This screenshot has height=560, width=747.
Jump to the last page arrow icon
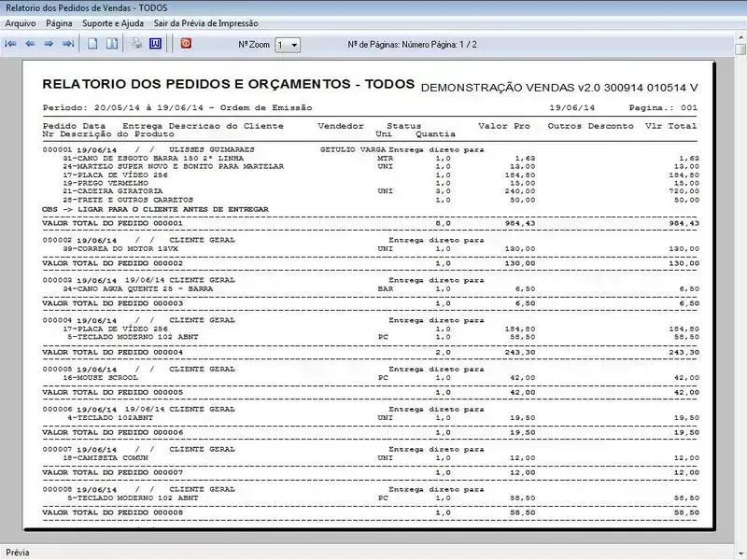tap(67, 44)
